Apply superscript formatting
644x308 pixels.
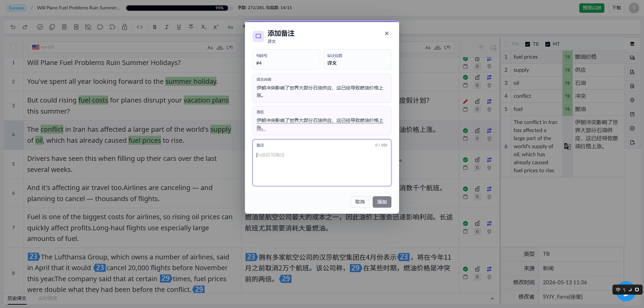(216, 27)
